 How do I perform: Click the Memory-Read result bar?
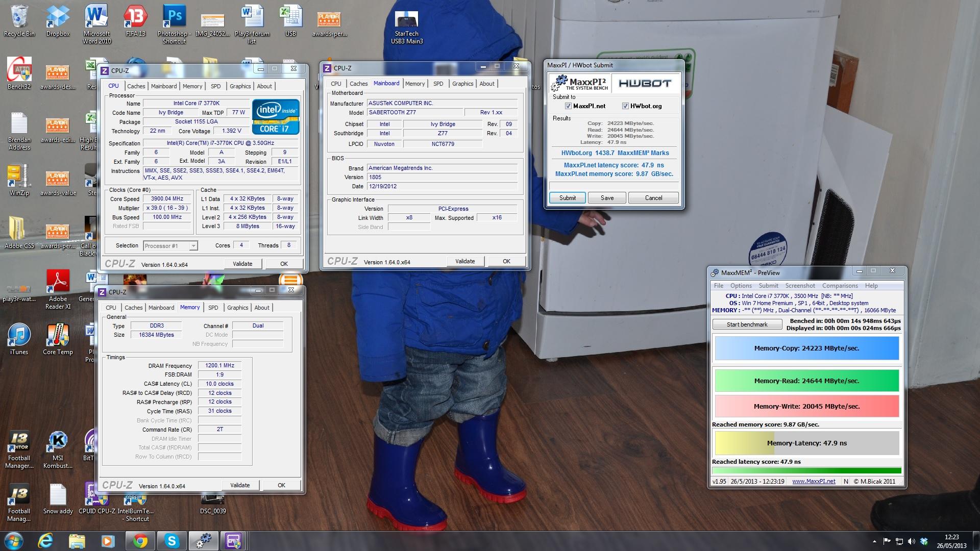point(806,381)
